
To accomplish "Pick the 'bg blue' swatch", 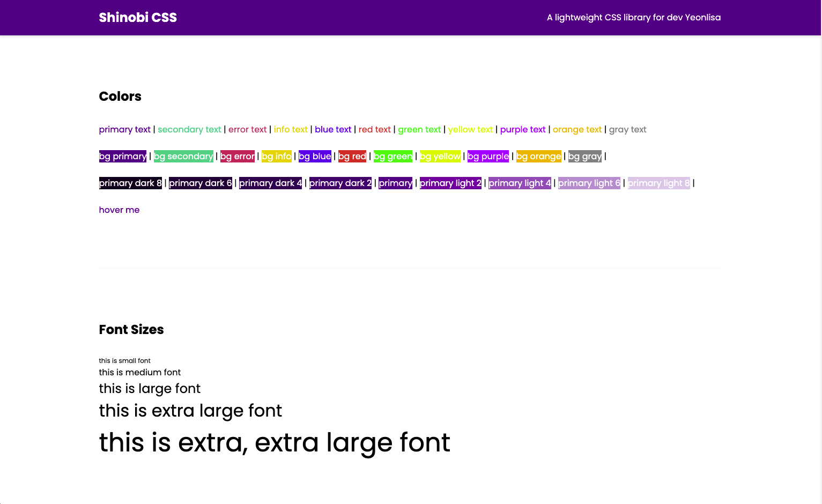I will (x=315, y=156).
